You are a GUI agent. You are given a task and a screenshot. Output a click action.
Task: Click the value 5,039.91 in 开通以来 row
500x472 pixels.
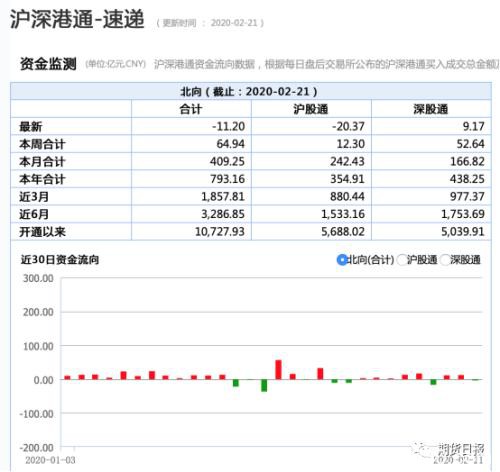pyautogui.click(x=463, y=232)
